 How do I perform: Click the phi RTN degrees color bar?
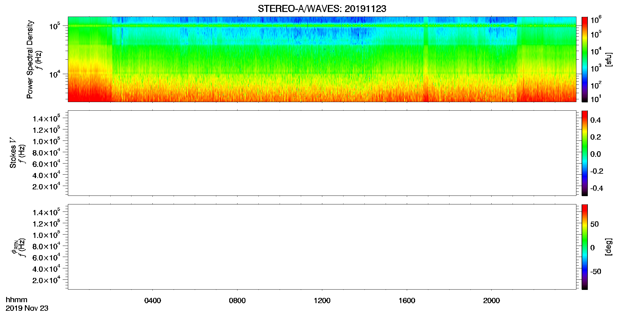tap(584, 247)
